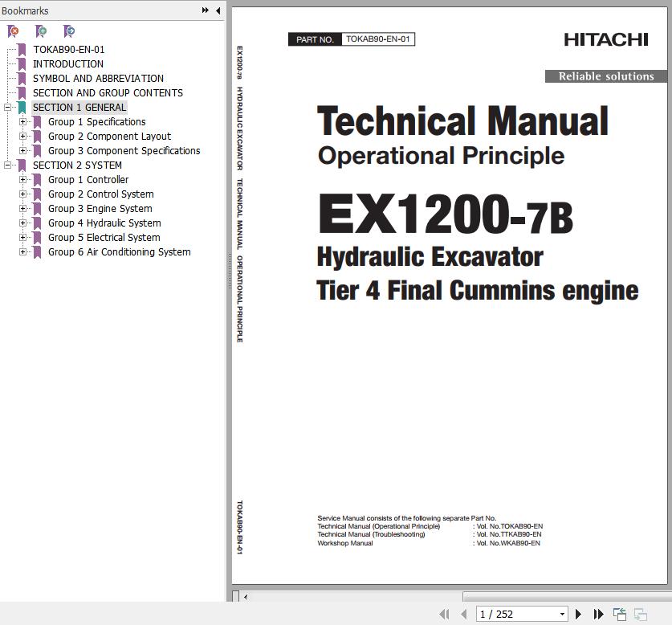This screenshot has height=625, width=672.
Task: Click 'Vol. No.WKAB90-EN' text
Action: coord(508,543)
